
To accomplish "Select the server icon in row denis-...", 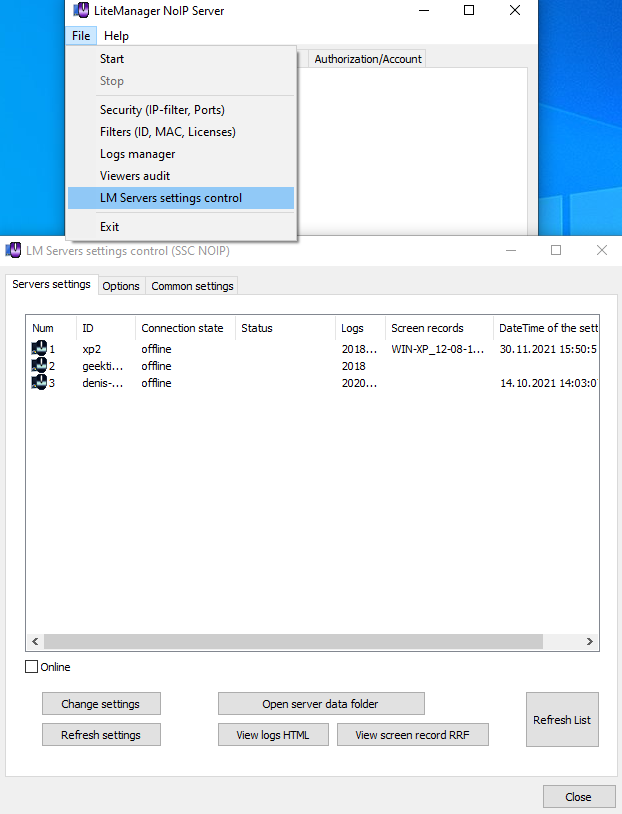I will [x=39, y=383].
